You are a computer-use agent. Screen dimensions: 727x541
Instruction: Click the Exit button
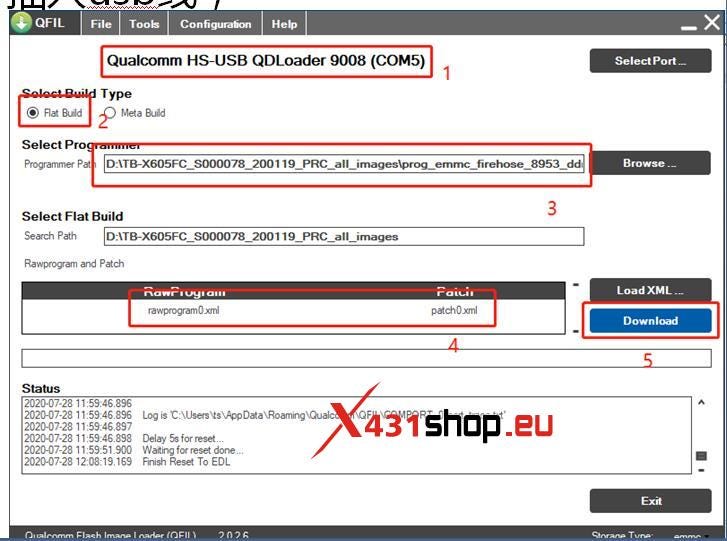click(x=650, y=501)
